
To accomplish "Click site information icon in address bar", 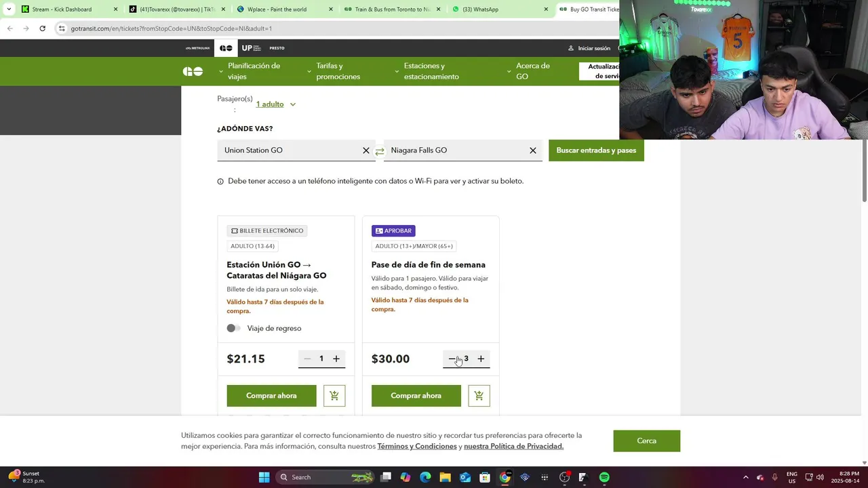I will pyautogui.click(x=62, y=28).
